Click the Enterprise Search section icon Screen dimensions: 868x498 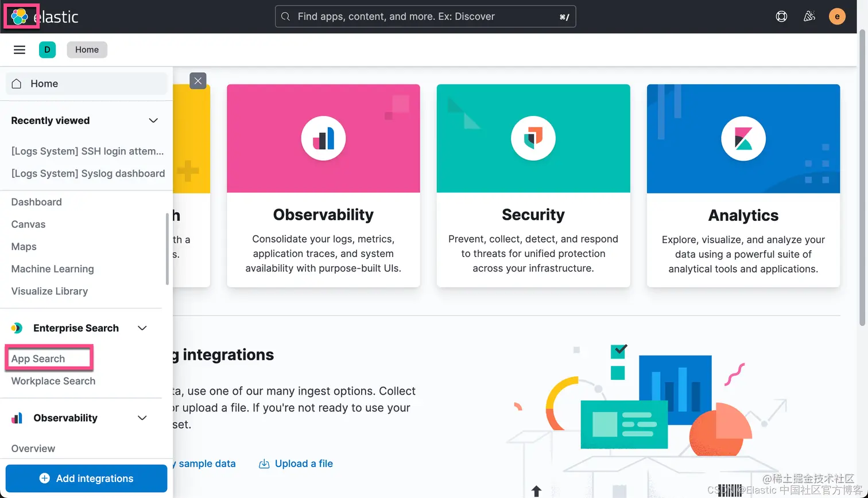click(x=17, y=328)
